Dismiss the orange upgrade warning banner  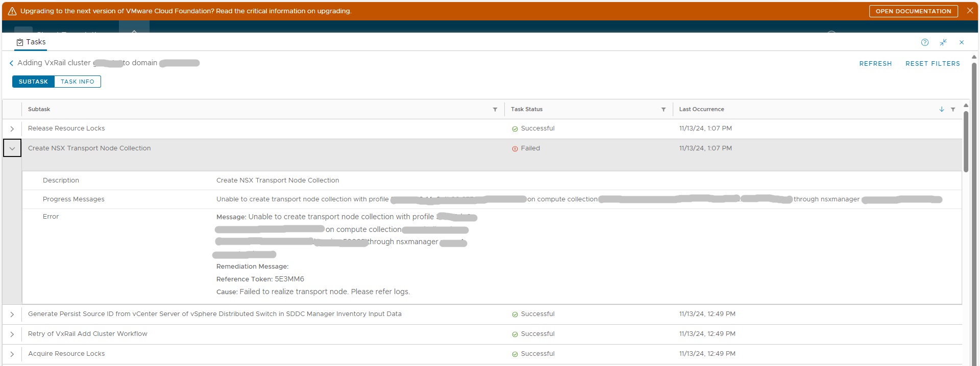coord(970,11)
